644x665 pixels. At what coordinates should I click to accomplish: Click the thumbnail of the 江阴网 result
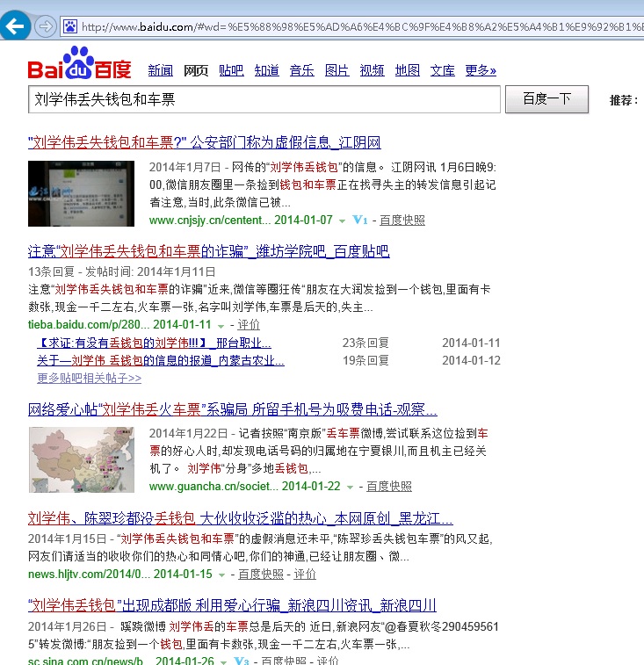coord(81,193)
